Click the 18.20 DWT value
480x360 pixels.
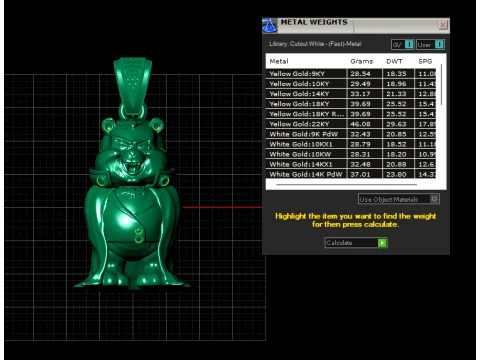point(396,154)
